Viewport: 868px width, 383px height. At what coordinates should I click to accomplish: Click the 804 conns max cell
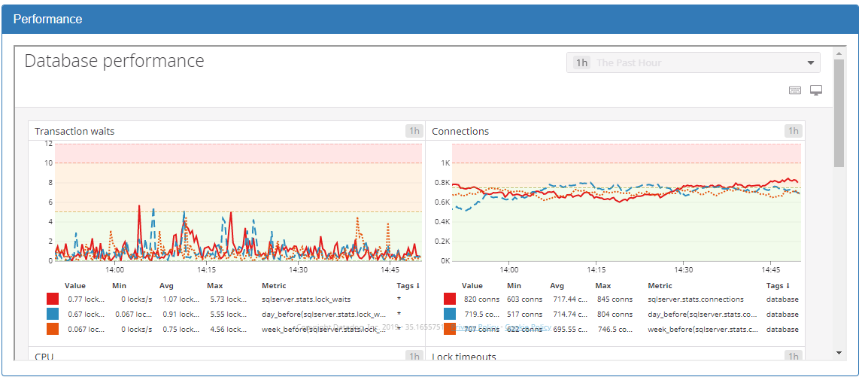point(615,315)
